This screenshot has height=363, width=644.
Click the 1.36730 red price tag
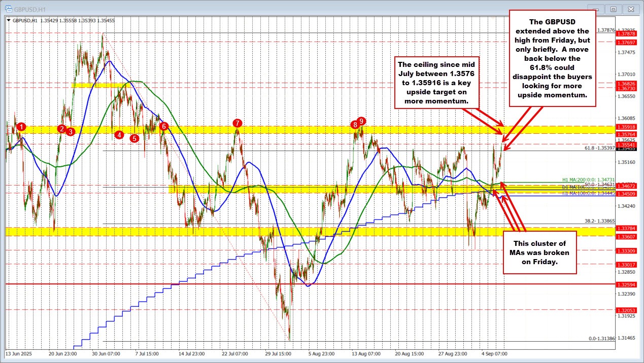coord(626,88)
